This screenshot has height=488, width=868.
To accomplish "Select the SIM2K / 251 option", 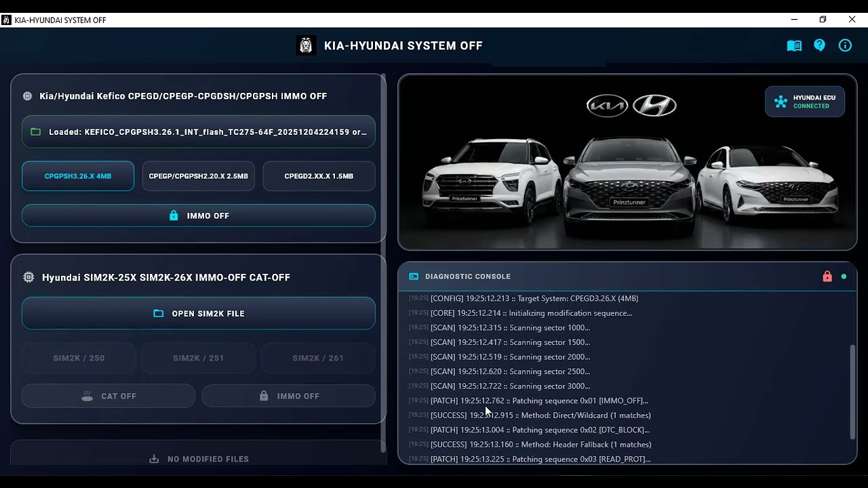I will (198, 358).
